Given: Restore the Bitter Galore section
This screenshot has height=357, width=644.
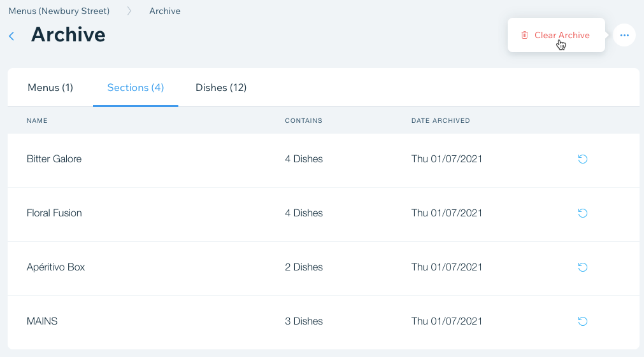Looking at the screenshot, I should pos(582,159).
